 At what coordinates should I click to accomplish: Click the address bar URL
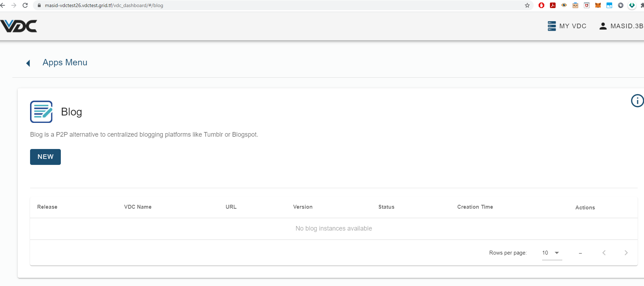104,5
